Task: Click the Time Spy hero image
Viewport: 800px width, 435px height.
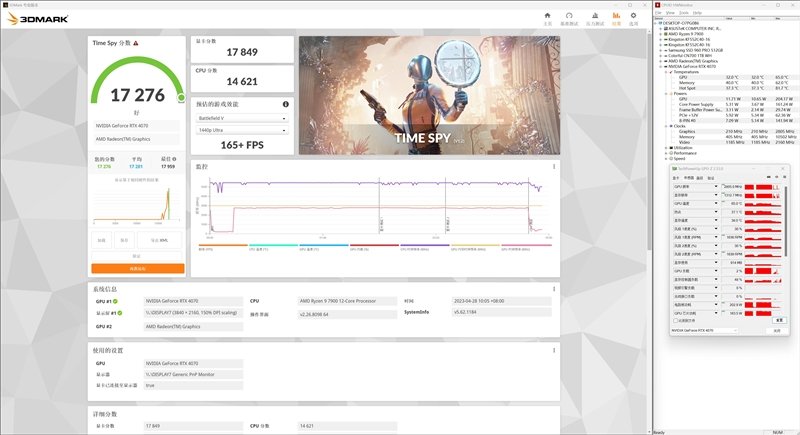Action: click(x=429, y=95)
